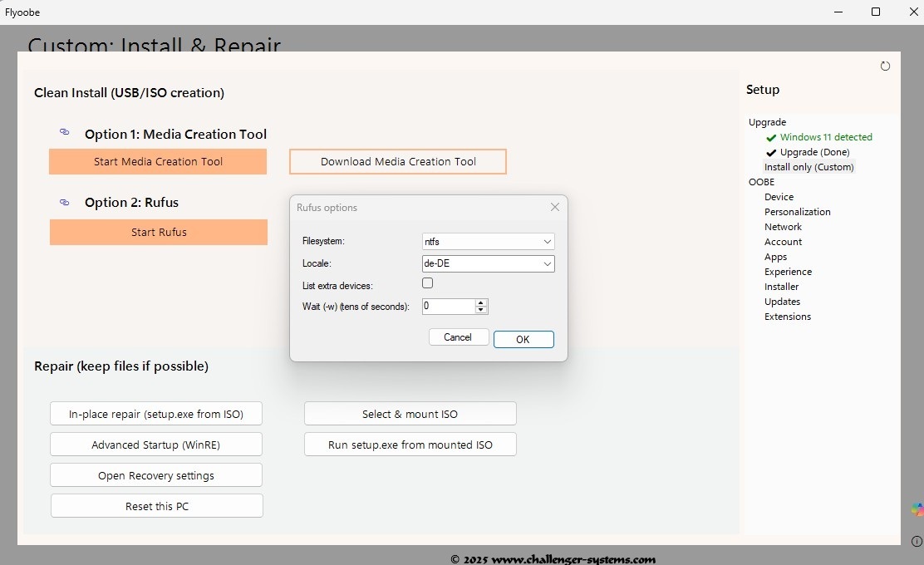This screenshot has width=924, height=565.
Task: Cancel the Rufus options dialog
Action: 458,337
